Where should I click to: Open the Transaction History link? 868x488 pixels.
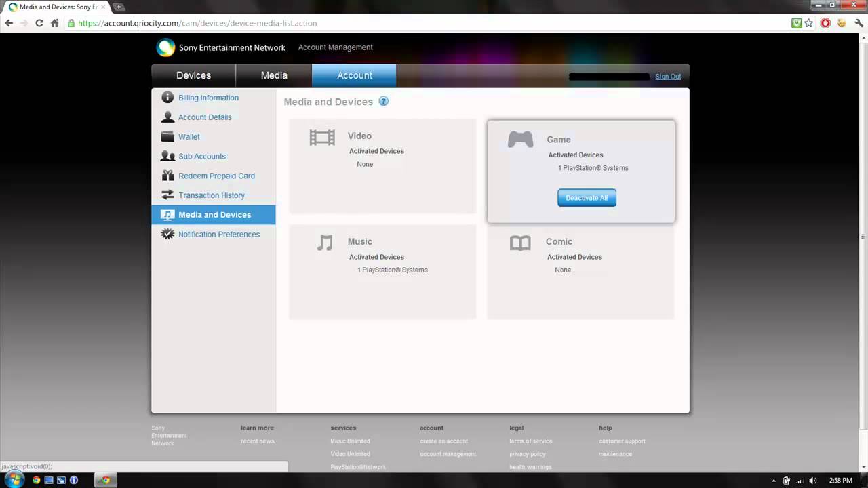click(212, 195)
